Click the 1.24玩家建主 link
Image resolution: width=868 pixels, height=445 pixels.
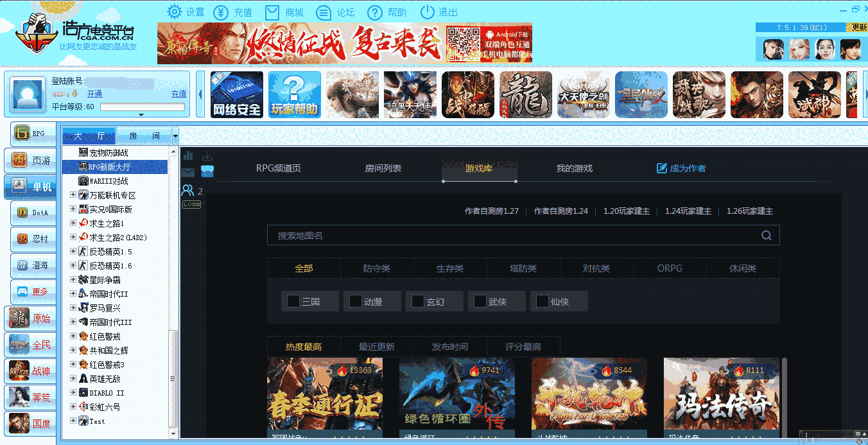tap(688, 211)
